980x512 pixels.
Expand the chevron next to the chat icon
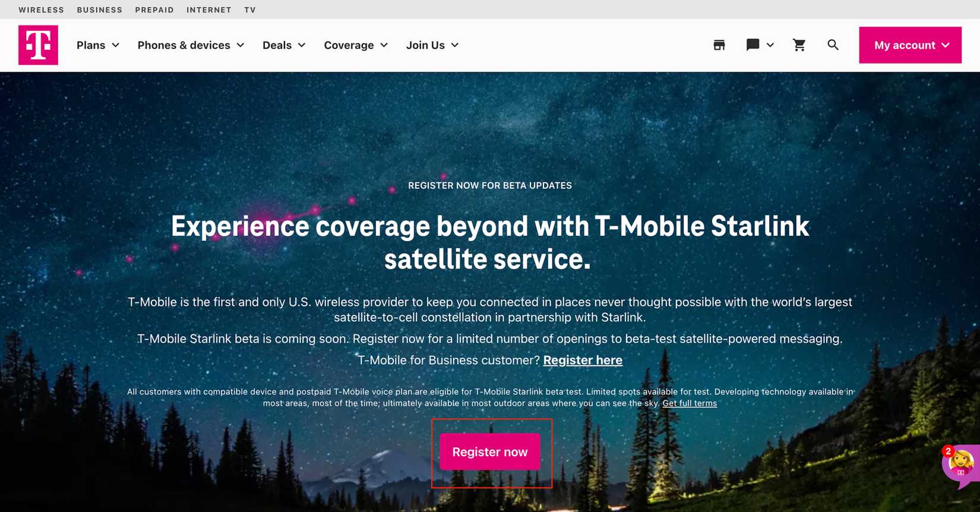click(x=770, y=45)
